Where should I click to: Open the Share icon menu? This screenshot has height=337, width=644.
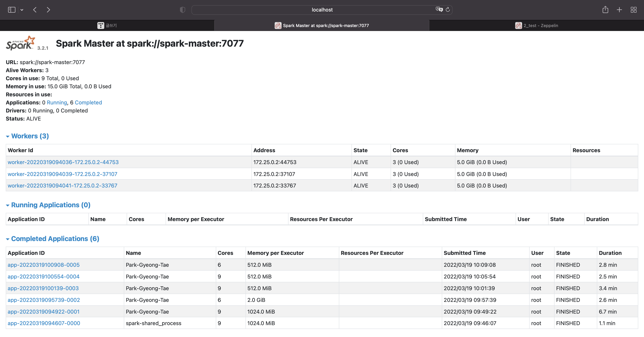(605, 10)
